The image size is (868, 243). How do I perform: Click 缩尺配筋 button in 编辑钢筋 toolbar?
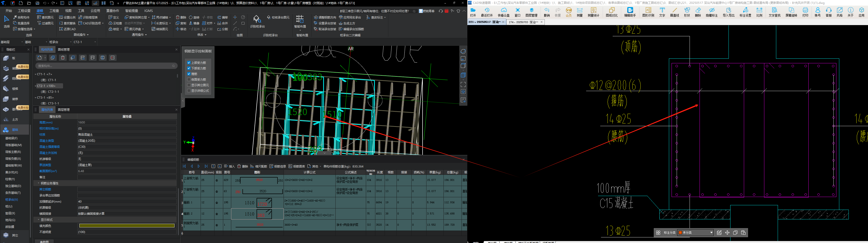pos(259,166)
